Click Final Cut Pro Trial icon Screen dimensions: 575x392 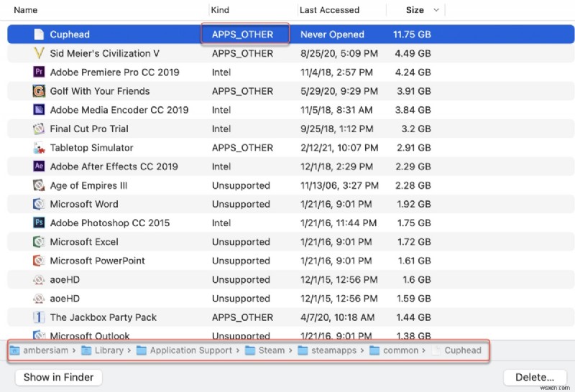[x=39, y=129]
